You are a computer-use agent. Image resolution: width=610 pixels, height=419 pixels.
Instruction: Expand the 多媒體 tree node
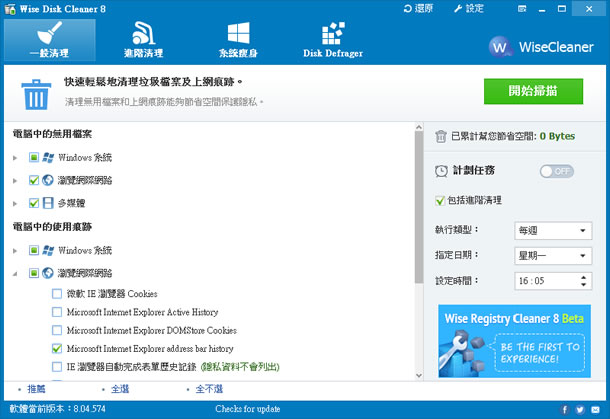coord(15,203)
